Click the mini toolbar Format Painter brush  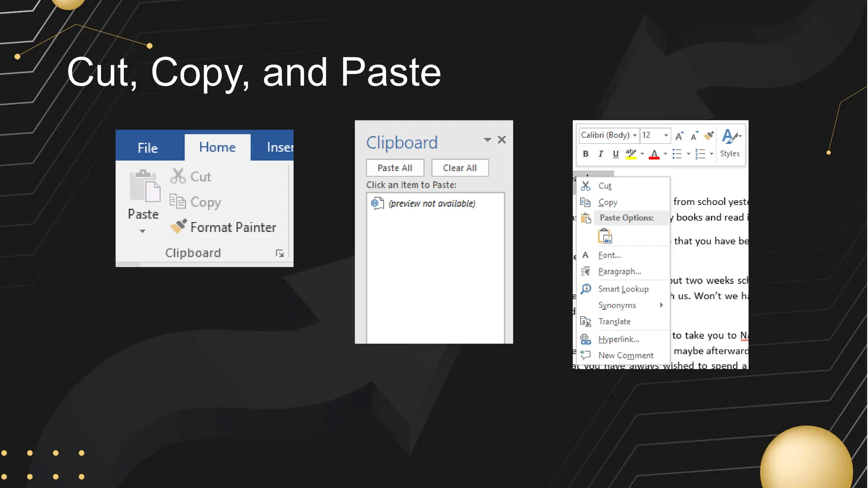709,136
